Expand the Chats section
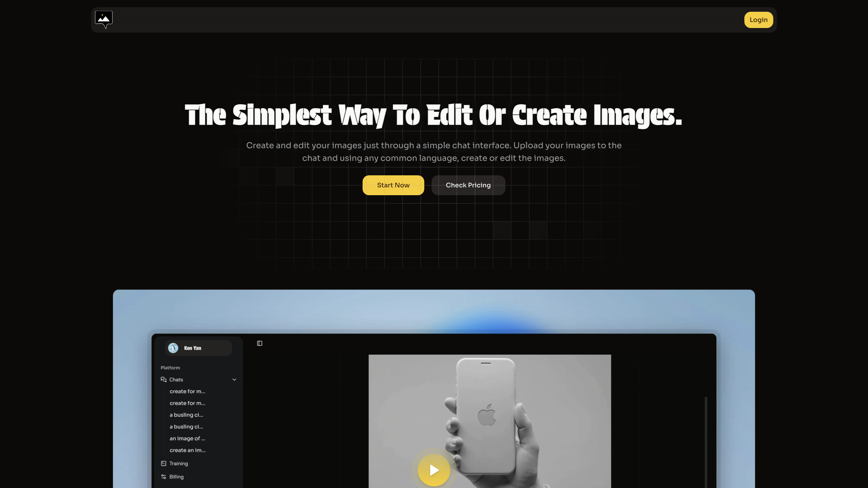 click(175, 380)
